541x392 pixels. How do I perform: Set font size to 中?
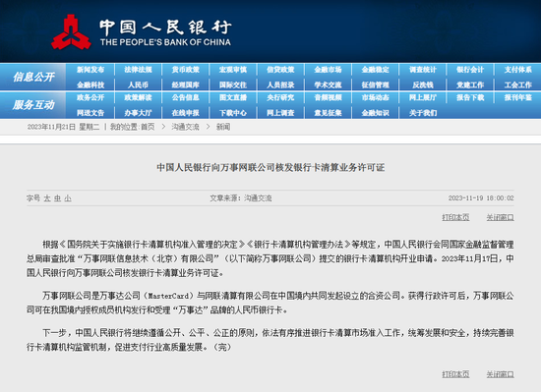[x=57, y=198]
